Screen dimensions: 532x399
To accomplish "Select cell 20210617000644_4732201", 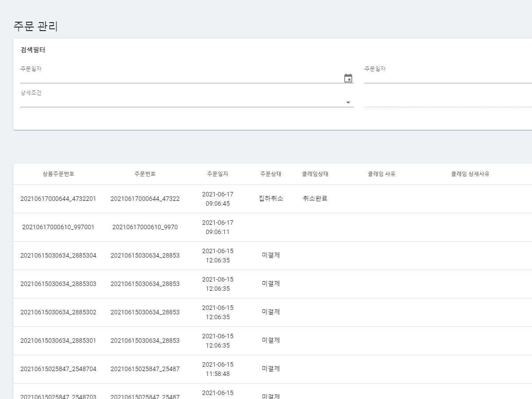I will 59,199.
